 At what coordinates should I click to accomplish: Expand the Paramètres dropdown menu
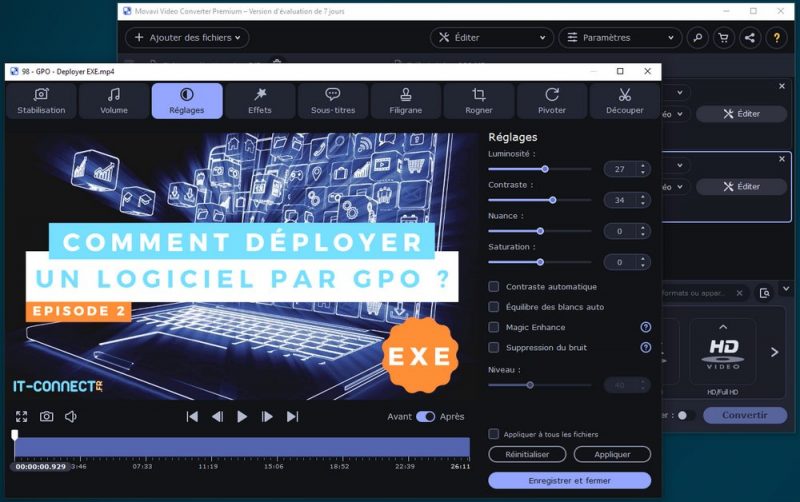(x=620, y=38)
